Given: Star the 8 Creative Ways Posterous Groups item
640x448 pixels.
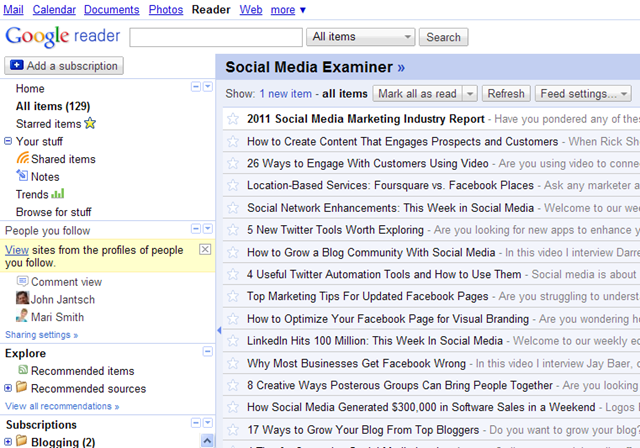Looking at the screenshot, I should pyautogui.click(x=233, y=385).
